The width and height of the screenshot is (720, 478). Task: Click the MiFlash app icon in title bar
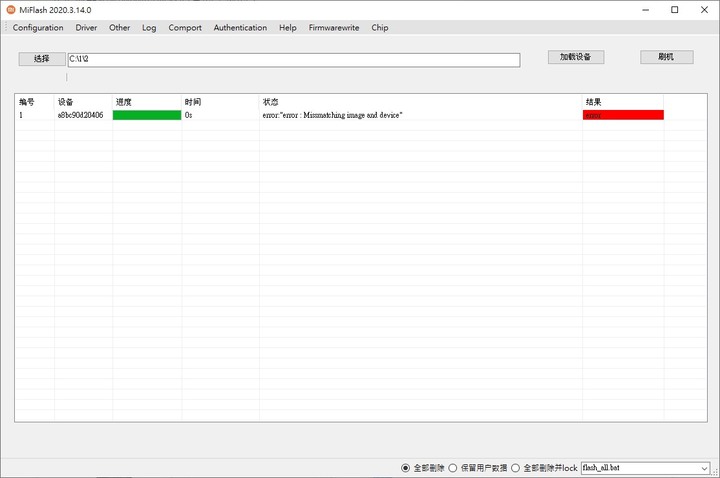tap(11, 10)
